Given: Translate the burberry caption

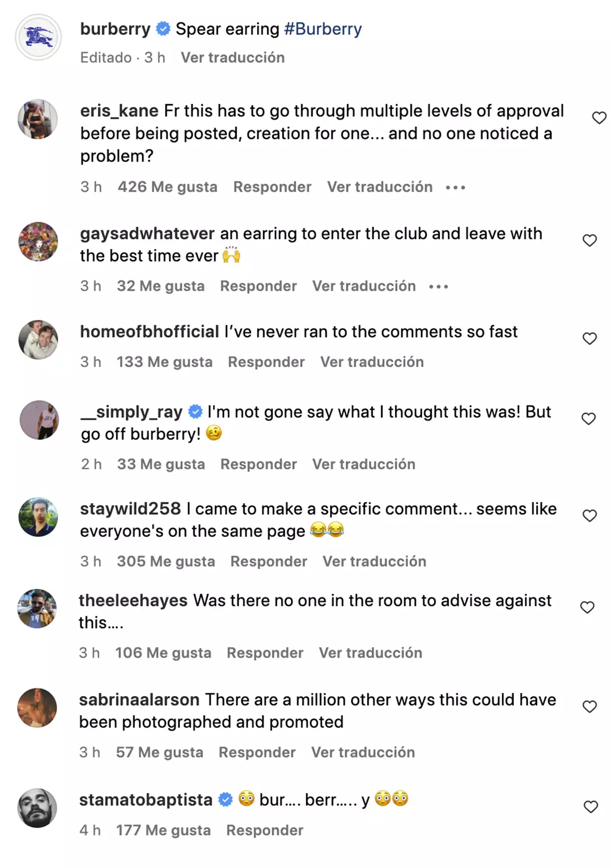Looking at the screenshot, I should click(233, 58).
